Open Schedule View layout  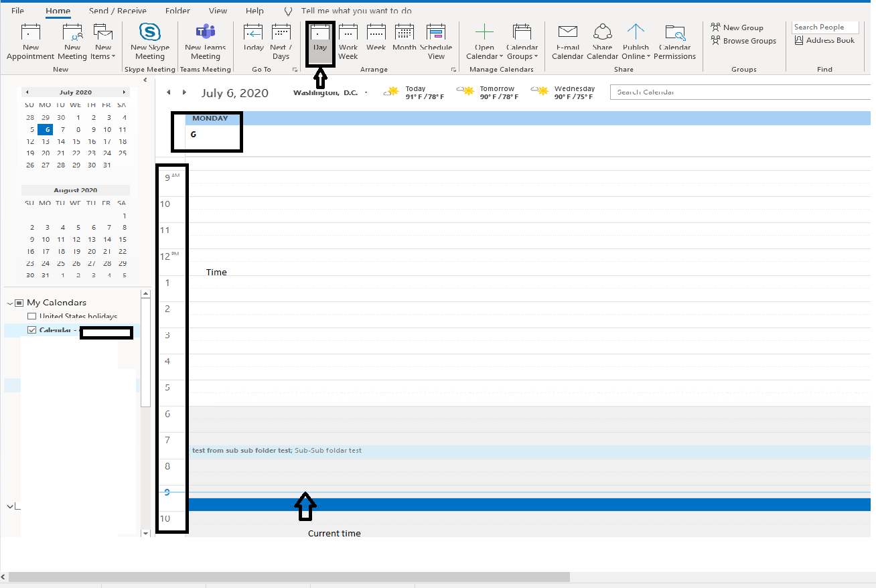[x=436, y=42]
